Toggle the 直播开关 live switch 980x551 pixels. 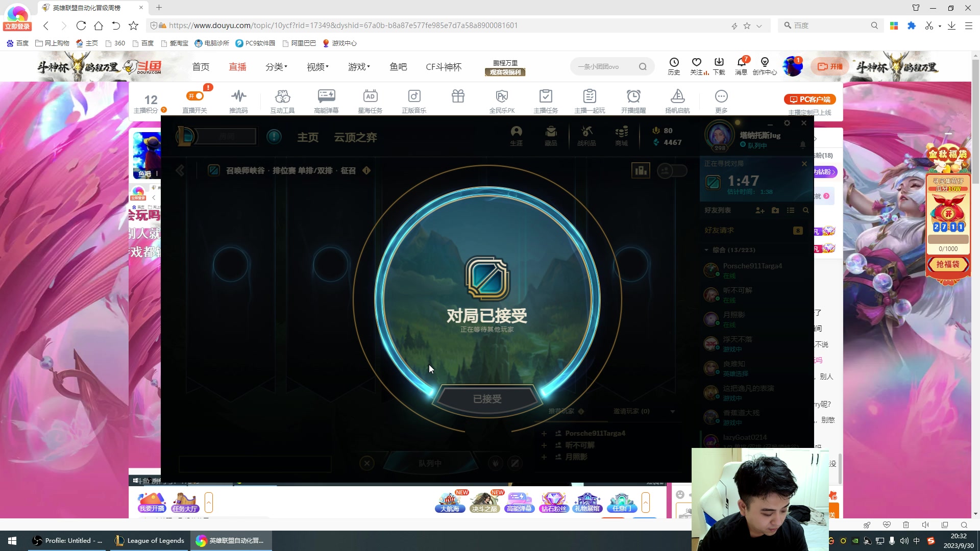coord(195,96)
